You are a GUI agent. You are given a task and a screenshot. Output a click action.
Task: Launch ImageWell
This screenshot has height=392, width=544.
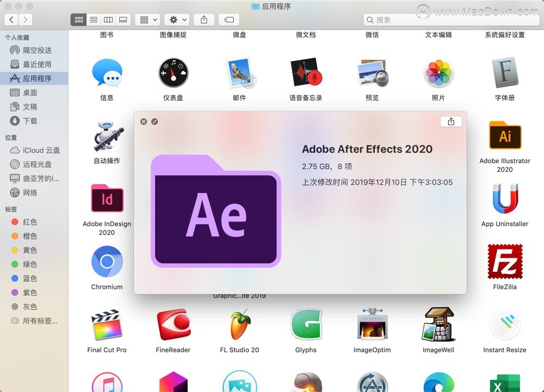438,325
